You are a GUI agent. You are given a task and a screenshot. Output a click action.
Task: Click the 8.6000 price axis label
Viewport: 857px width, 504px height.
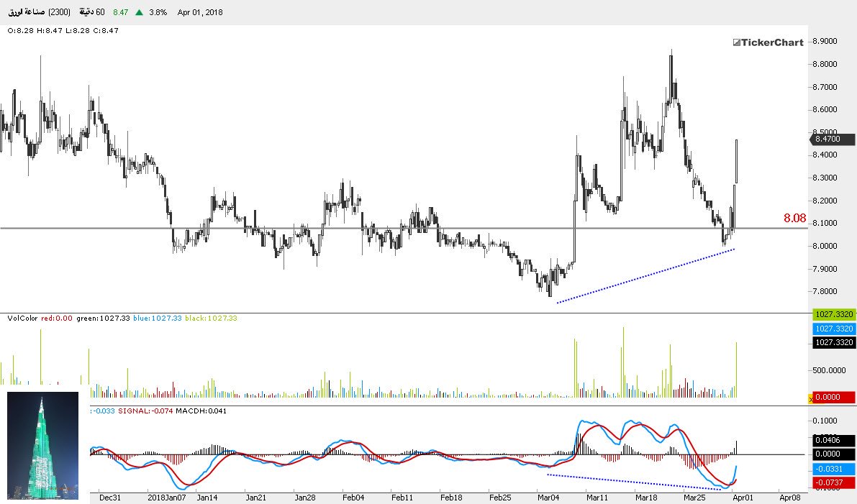825,109
